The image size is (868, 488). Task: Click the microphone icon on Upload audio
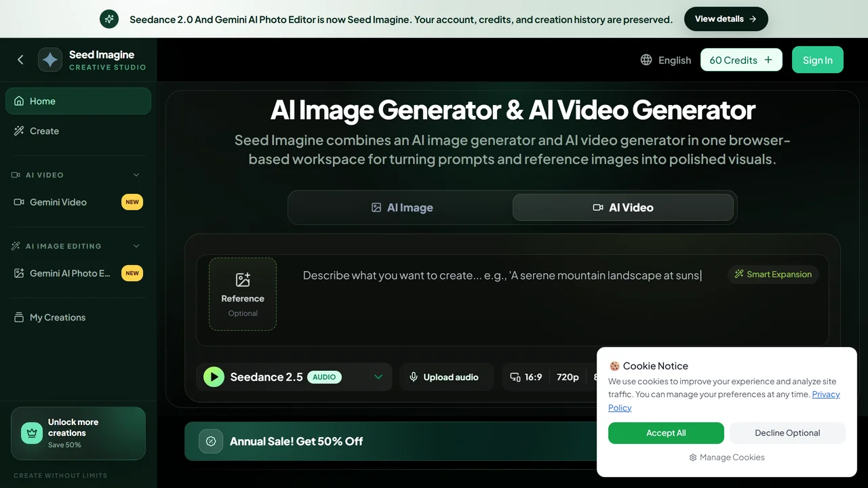414,377
